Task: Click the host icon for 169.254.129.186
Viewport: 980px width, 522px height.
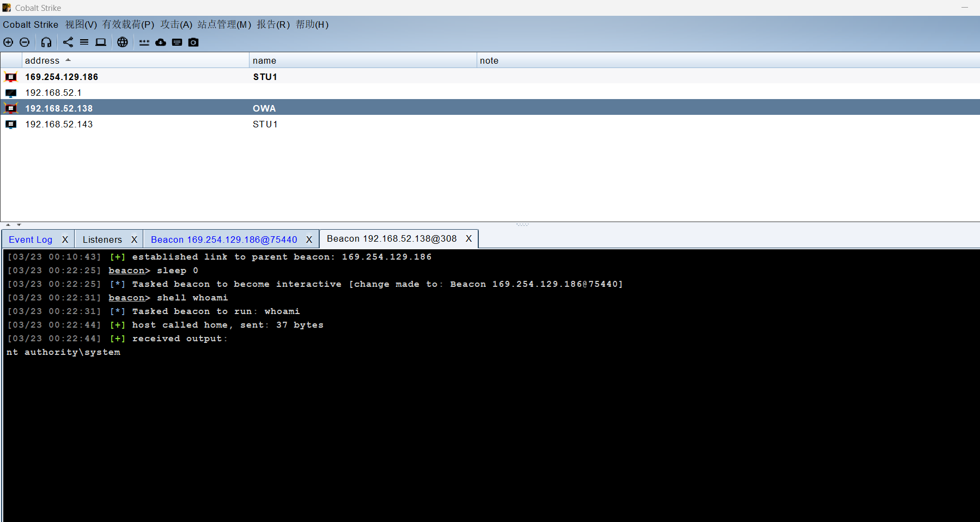Action: [11, 77]
